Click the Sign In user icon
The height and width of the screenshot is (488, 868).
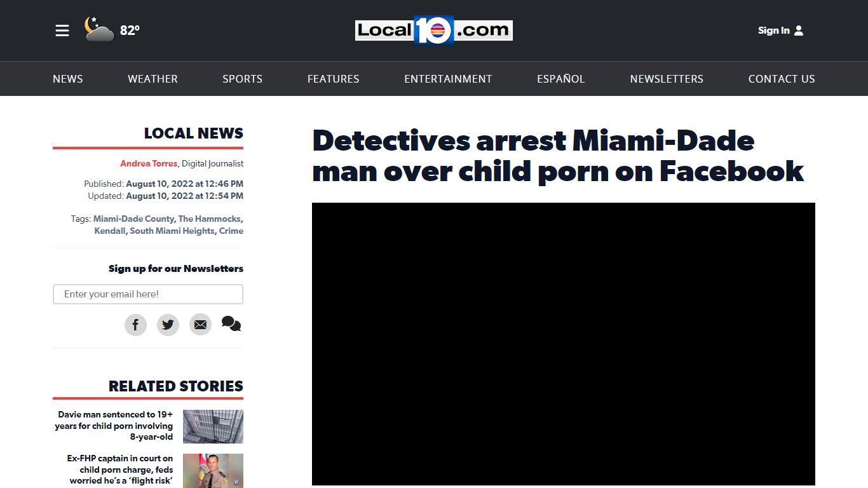click(799, 30)
